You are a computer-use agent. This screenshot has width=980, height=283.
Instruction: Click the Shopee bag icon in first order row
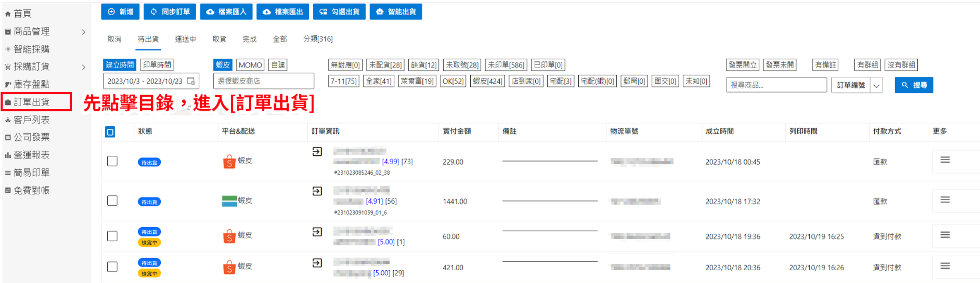point(229,161)
